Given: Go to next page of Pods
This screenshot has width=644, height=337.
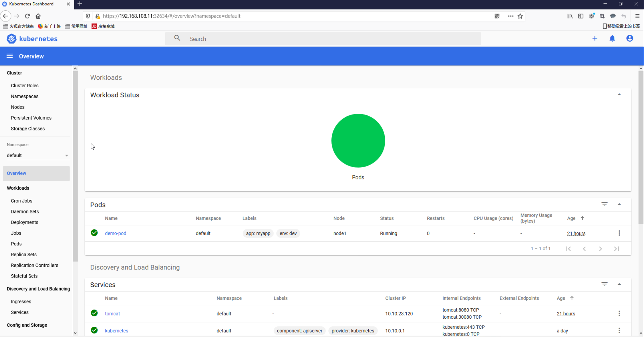Looking at the screenshot, I should click(600, 249).
